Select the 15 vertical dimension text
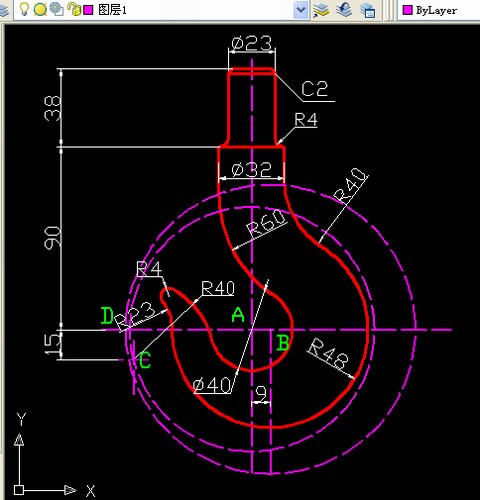480x500 pixels. coord(53,345)
